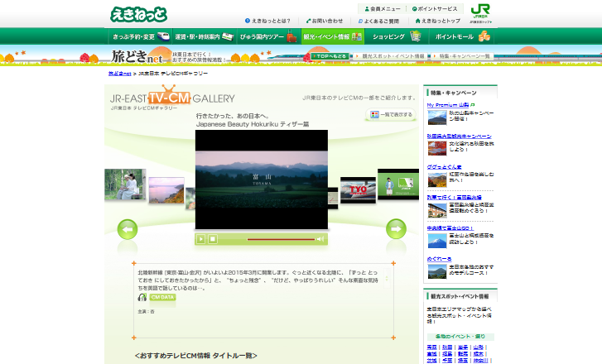Click the Akita autumn leaves thumbnail
Image resolution: width=602 pixels, height=364 pixels.
[437, 148]
